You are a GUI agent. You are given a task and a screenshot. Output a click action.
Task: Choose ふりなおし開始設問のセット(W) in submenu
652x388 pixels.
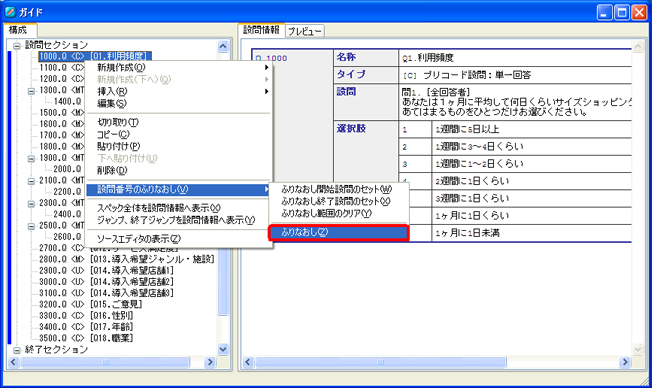pos(339,190)
